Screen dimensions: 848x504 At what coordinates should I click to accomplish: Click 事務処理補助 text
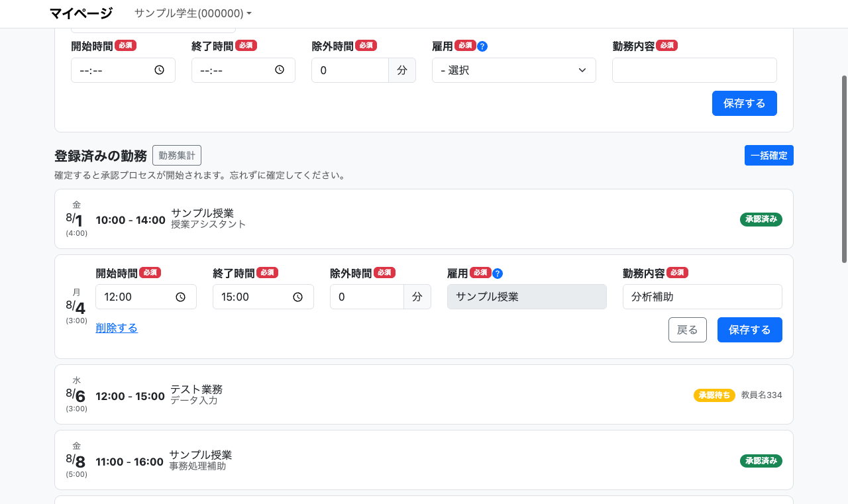click(x=197, y=466)
